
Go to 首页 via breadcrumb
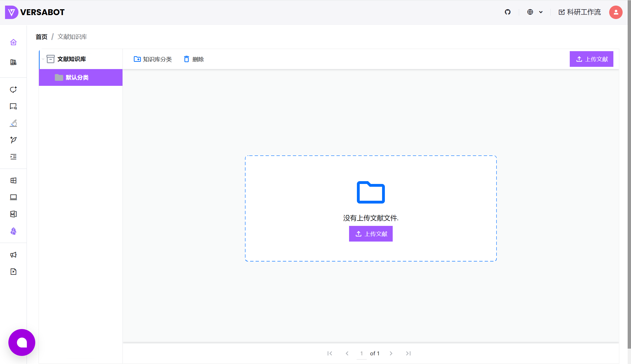pyautogui.click(x=41, y=37)
